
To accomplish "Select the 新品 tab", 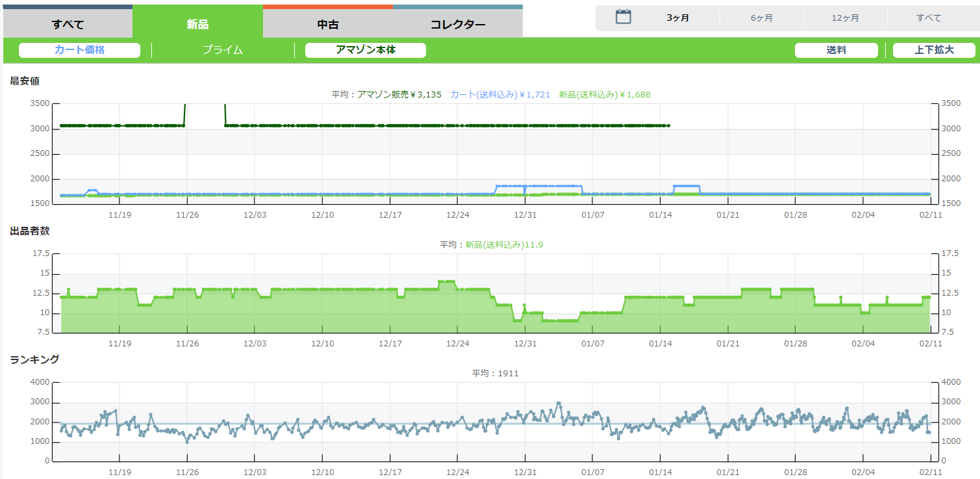I will (x=197, y=25).
